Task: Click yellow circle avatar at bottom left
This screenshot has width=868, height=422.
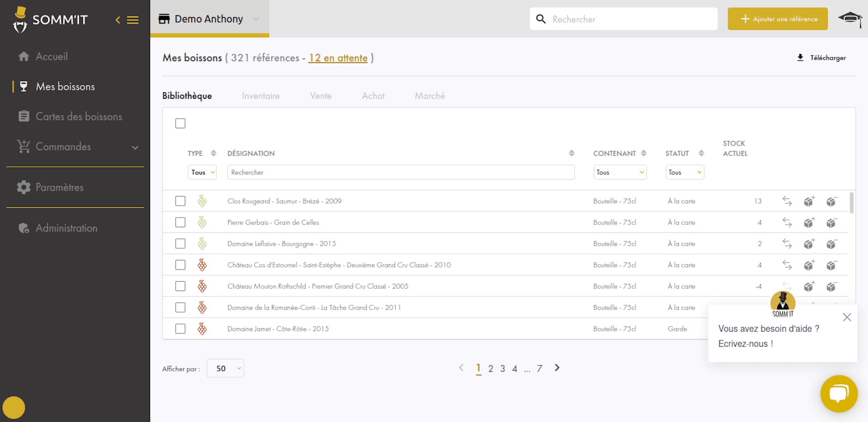Action: 14,407
